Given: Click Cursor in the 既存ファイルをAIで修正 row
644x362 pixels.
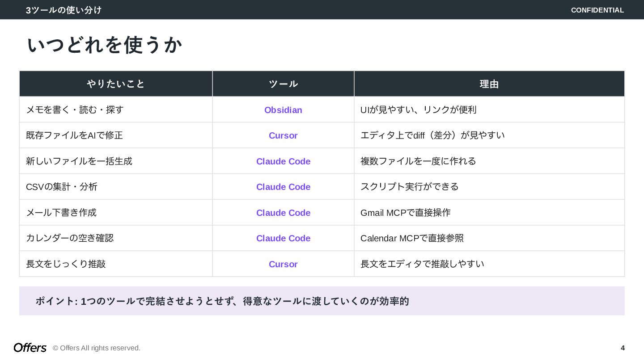Looking at the screenshot, I should click(x=283, y=135).
